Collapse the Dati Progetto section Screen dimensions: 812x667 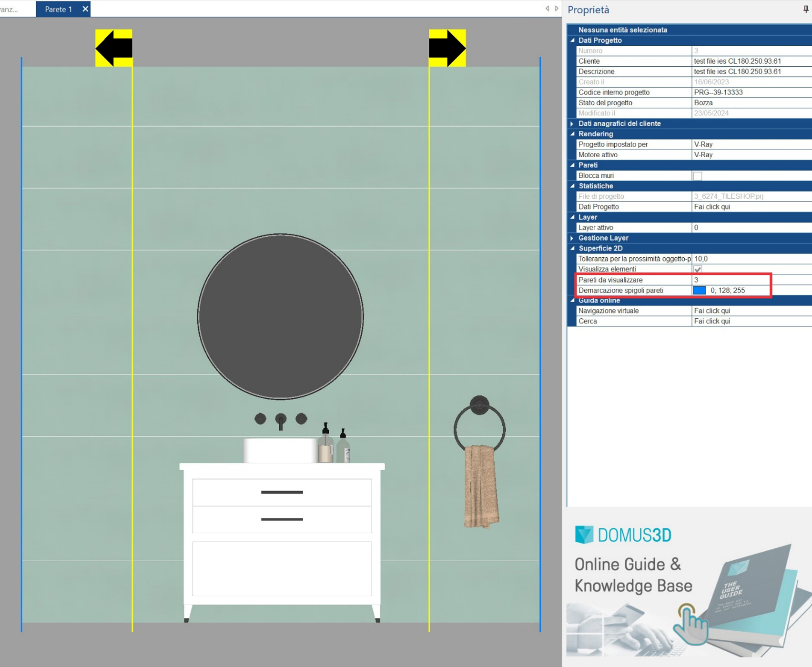(572, 40)
